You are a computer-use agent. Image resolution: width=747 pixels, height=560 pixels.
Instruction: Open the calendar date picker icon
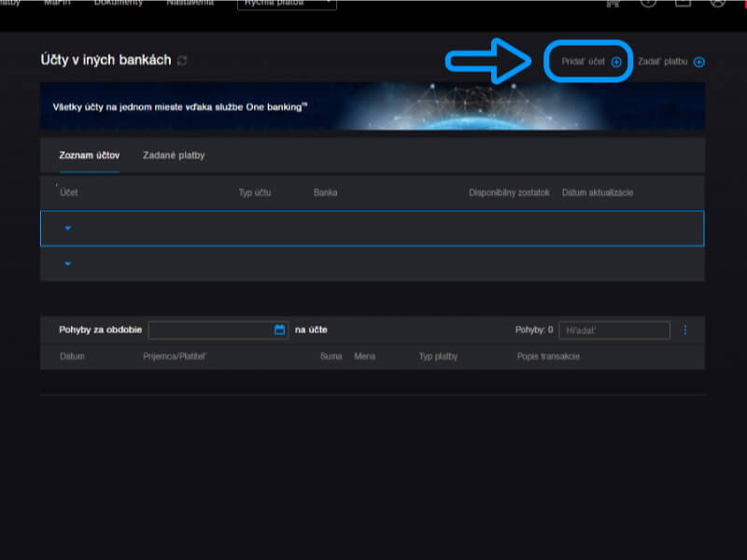279,329
